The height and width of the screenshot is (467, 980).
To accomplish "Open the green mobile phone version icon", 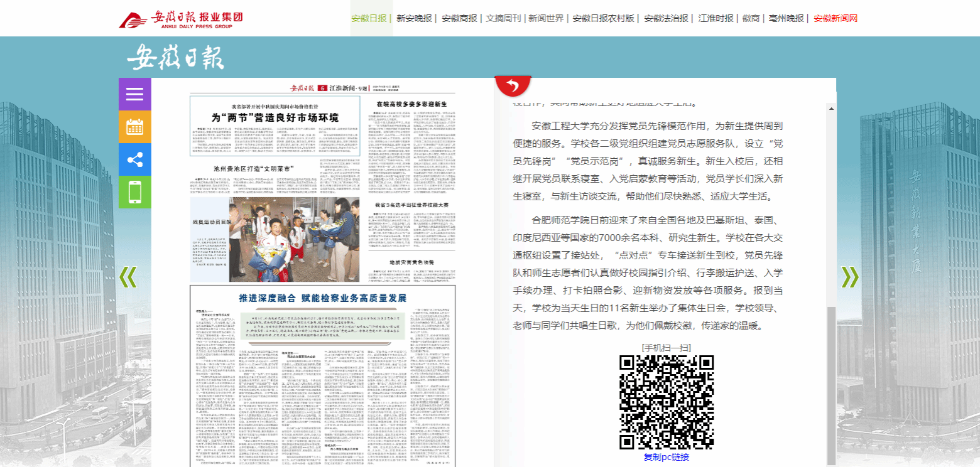I will 135,192.
